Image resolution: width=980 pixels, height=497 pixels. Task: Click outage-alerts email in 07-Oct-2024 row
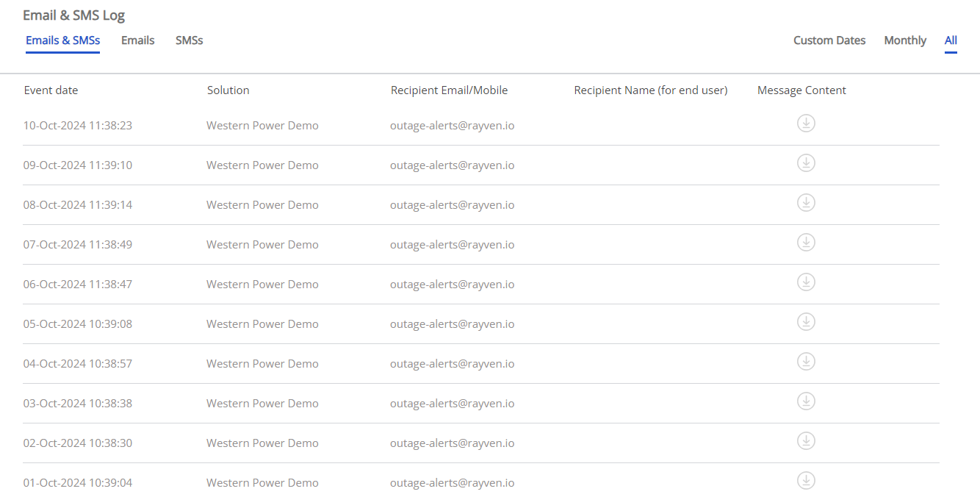click(452, 245)
